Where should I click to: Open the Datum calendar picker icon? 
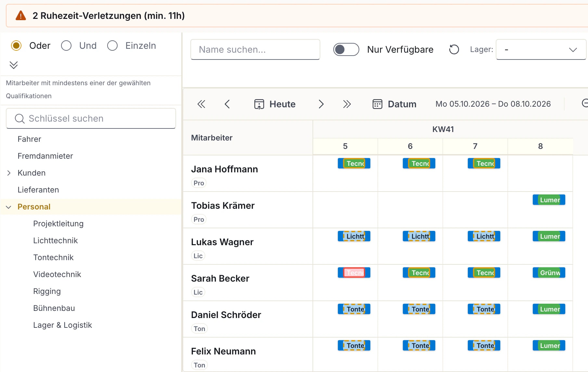(x=377, y=104)
